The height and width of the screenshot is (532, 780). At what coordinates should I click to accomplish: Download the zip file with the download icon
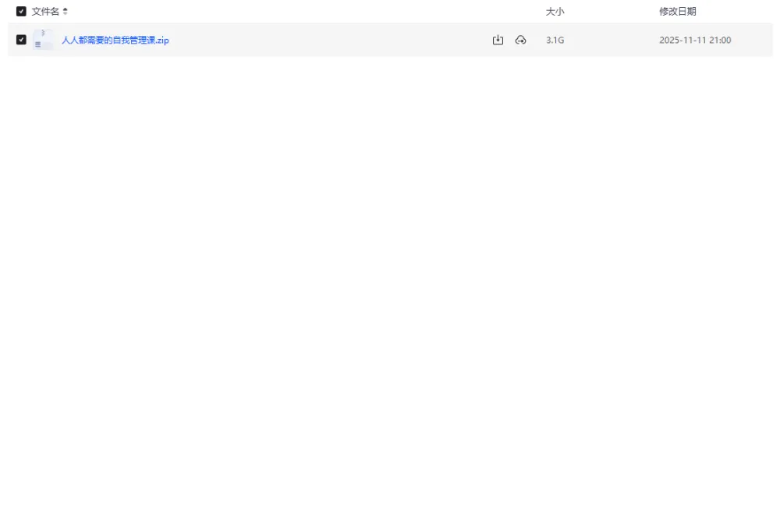click(x=498, y=40)
